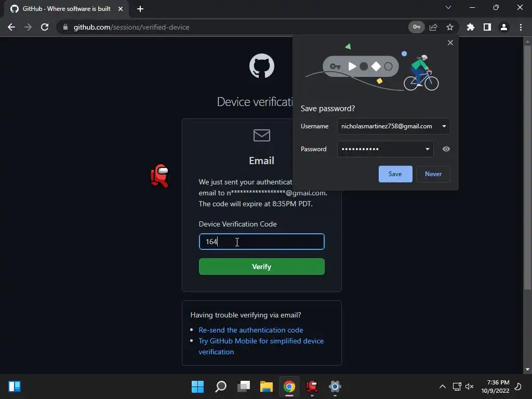This screenshot has width=532, height=399.
Task: Bookmark this tab with the star
Action: click(450, 27)
